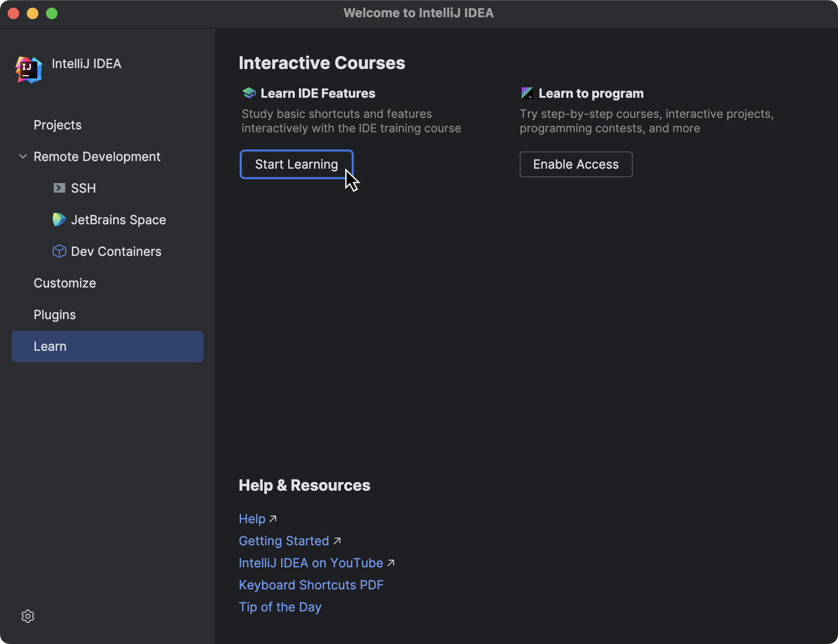Select the SSH icon in the sidebar
The width and height of the screenshot is (838, 644).
[59, 188]
